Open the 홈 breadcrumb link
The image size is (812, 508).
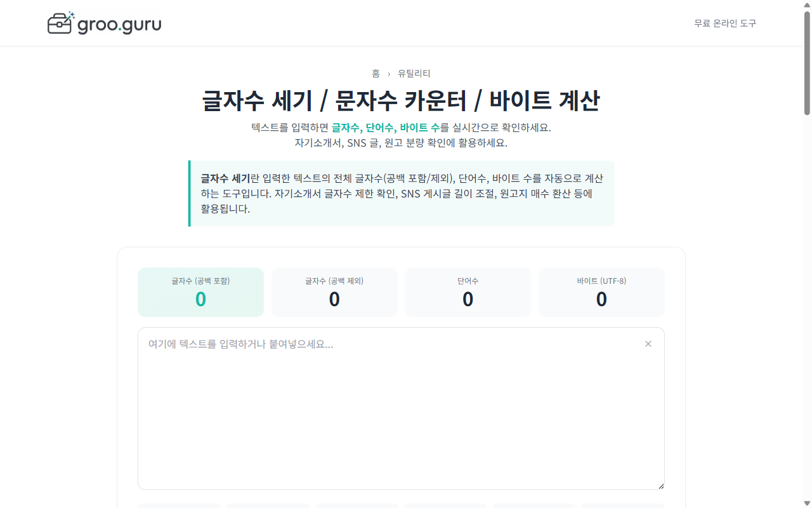(375, 73)
